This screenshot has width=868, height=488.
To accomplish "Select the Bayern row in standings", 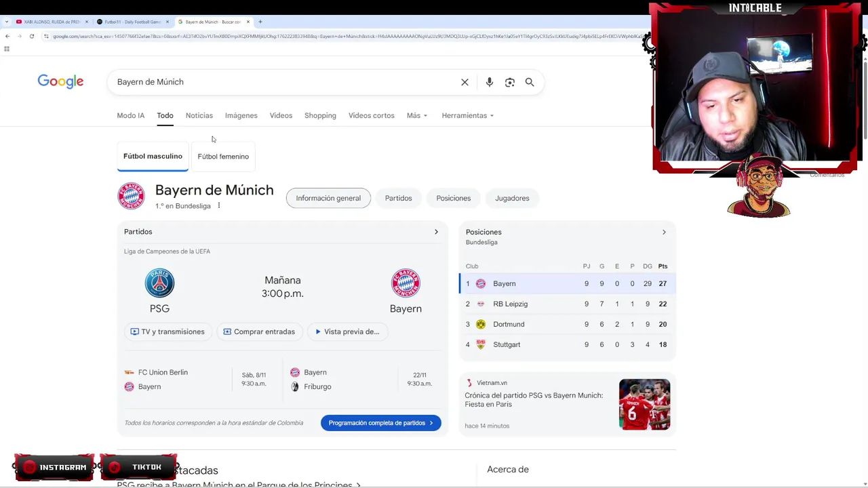I will 568,283.
